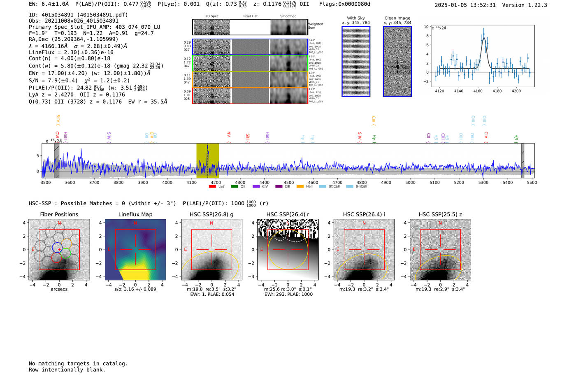Click the OII green legend swatch
Image resolution: width=576 pixels, height=392 pixels.
click(x=235, y=187)
